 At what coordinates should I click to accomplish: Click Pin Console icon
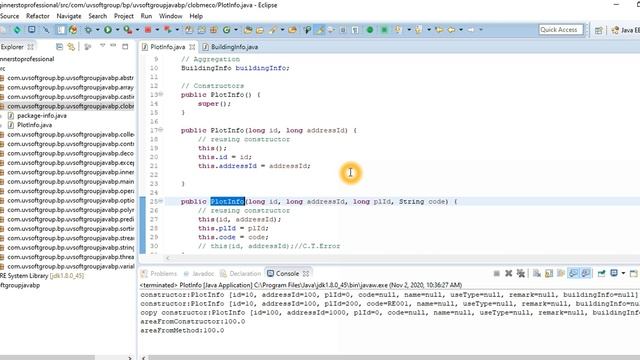click(x=601, y=273)
